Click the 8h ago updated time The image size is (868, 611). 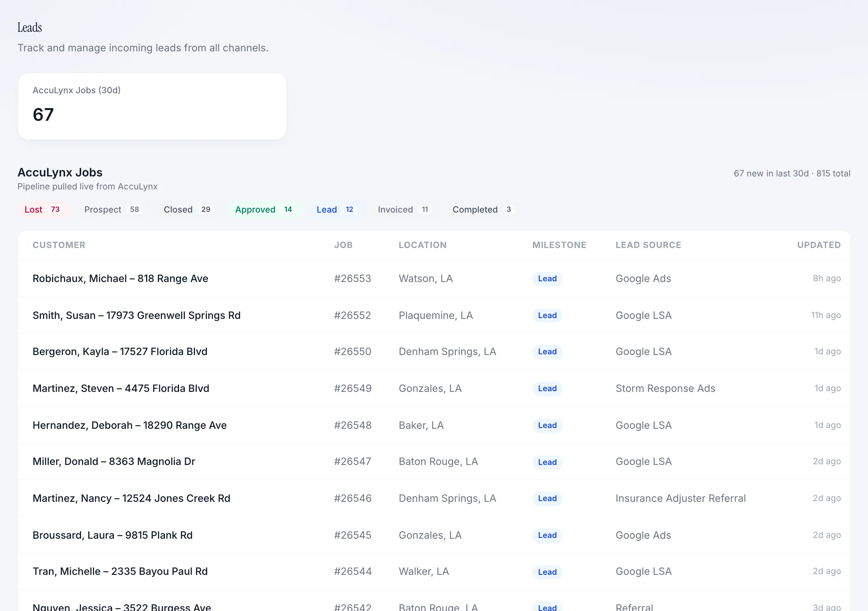(827, 279)
